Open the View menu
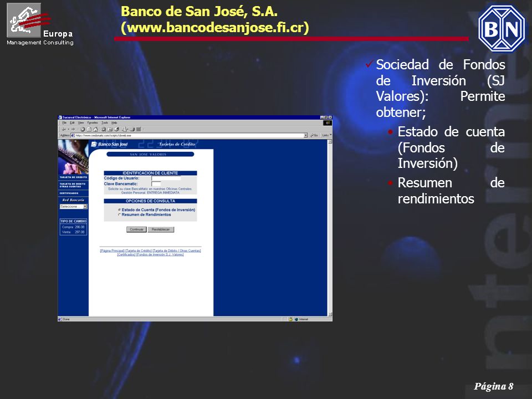Screen dimensions: 532x399 pos(81,123)
